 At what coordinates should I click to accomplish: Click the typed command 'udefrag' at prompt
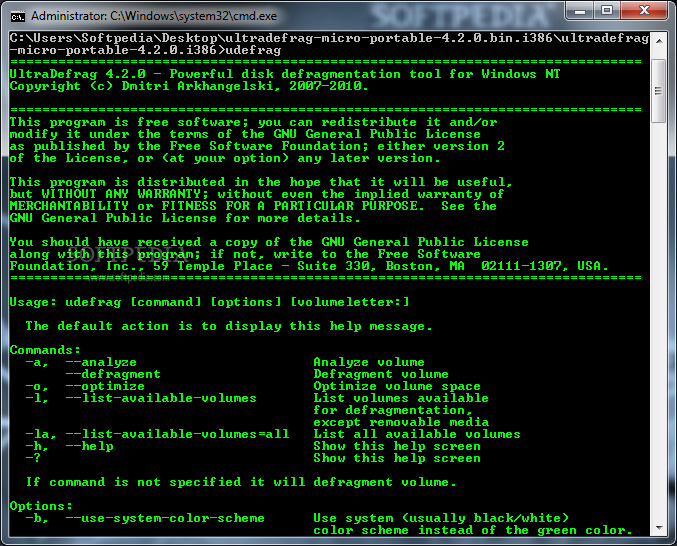pyautogui.click(x=253, y=50)
